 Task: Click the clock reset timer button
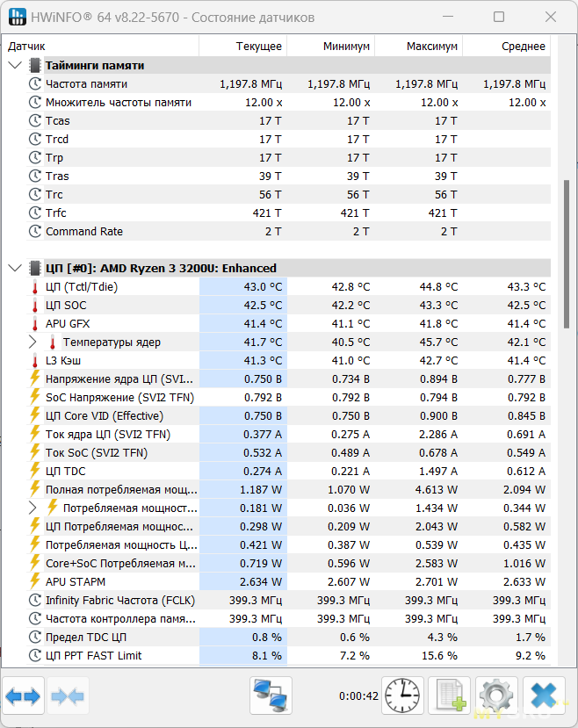coord(402,695)
